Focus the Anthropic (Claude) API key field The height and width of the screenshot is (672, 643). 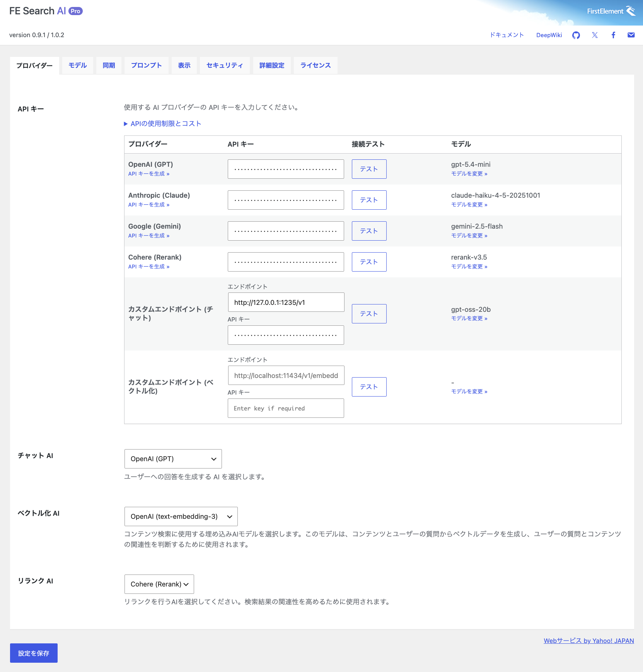tap(286, 200)
